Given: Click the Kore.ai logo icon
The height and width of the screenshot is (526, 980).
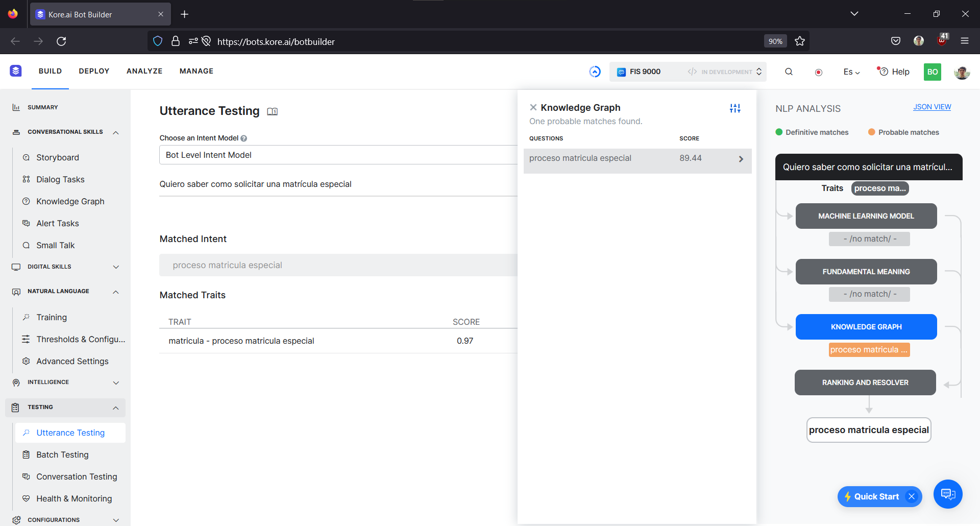Looking at the screenshot, I should click(x=16, y=71).
